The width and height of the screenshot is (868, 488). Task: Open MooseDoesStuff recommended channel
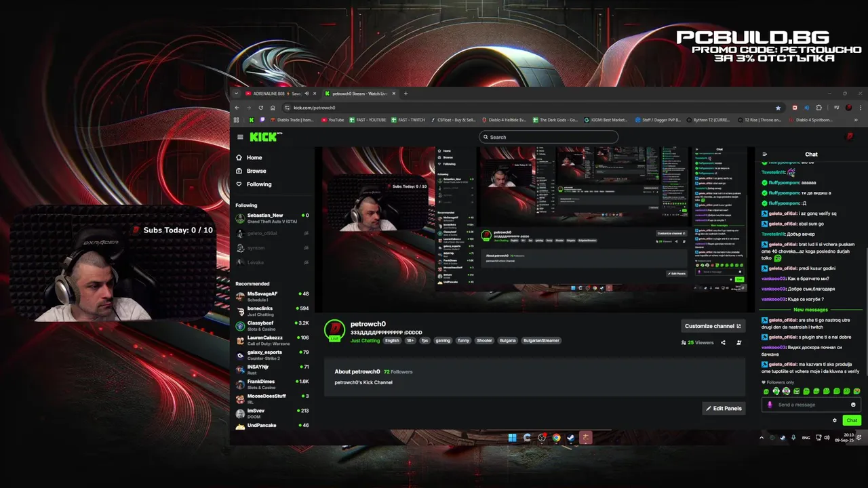[x=272, y=399]
